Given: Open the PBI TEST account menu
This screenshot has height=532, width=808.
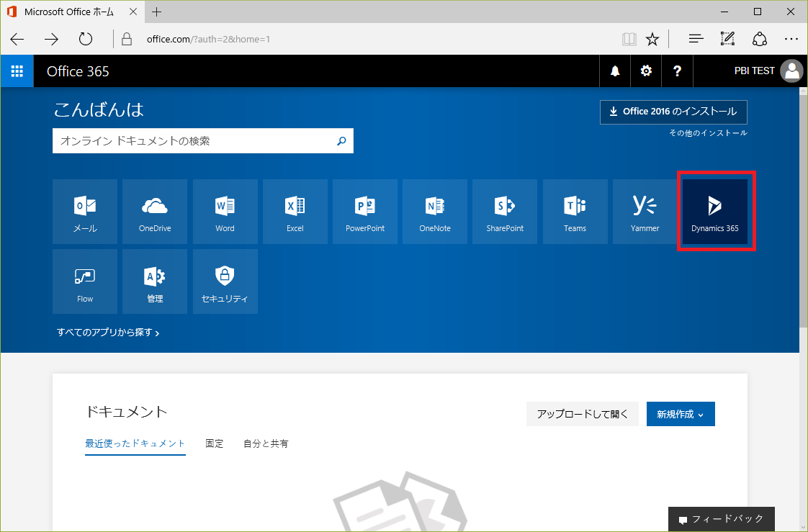Looking at the screenshot, I should tap(768, 71).
